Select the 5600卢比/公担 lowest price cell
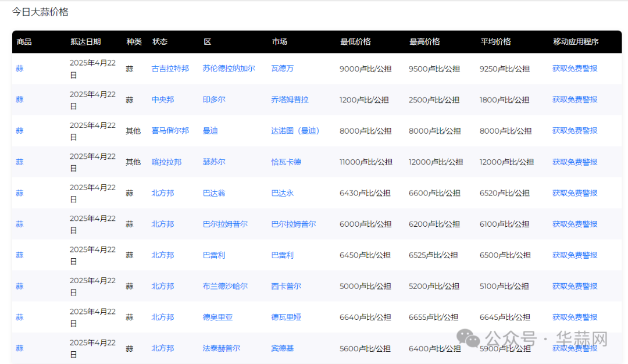 click(x=365, y=348)
